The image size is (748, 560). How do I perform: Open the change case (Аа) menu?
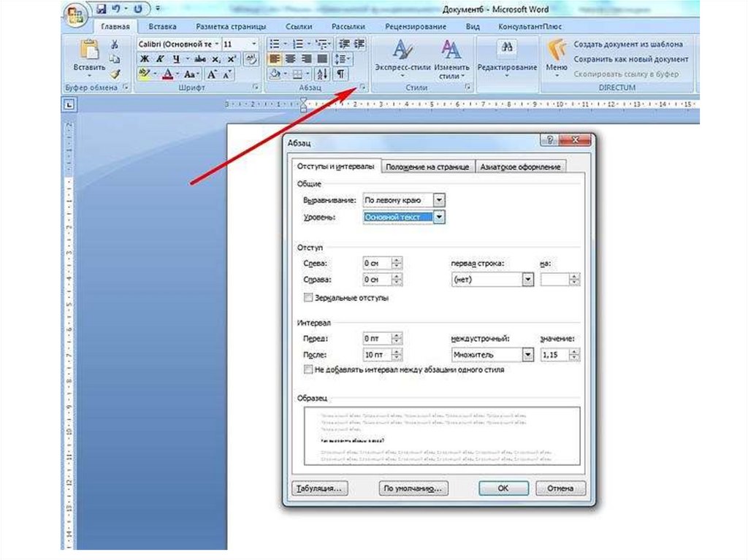point(191,74)
